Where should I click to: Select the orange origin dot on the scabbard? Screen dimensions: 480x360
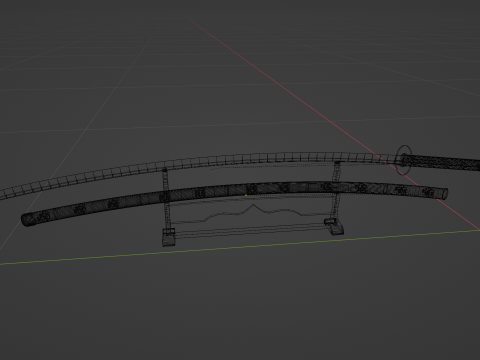(246, 195)
